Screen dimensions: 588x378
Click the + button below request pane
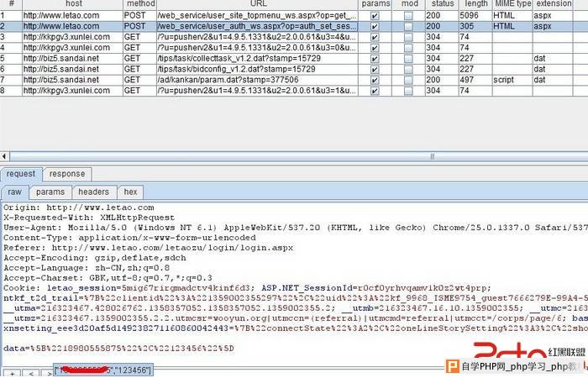(12, 373)
